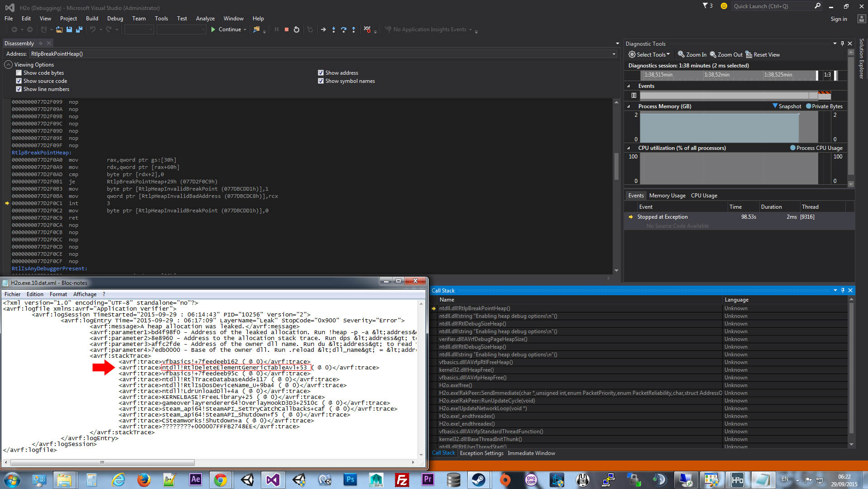Click the notifications flag icon

[705, 6]
